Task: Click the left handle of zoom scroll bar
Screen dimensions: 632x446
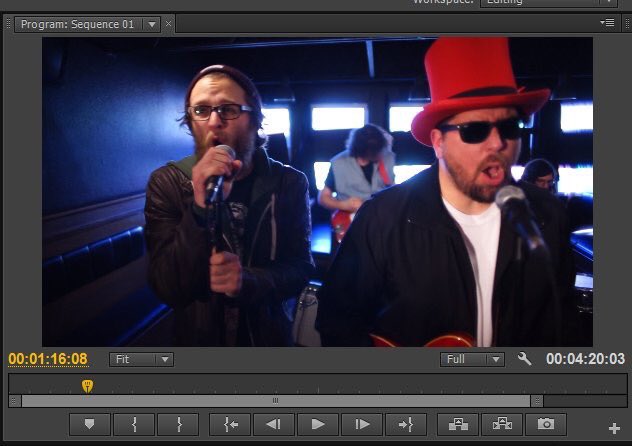Action: pos(15,401)
